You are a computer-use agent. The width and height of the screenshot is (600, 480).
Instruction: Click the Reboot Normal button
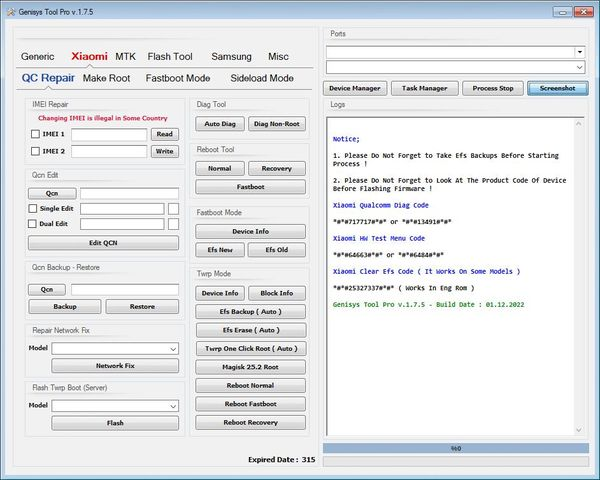click(x=250, y=385)
